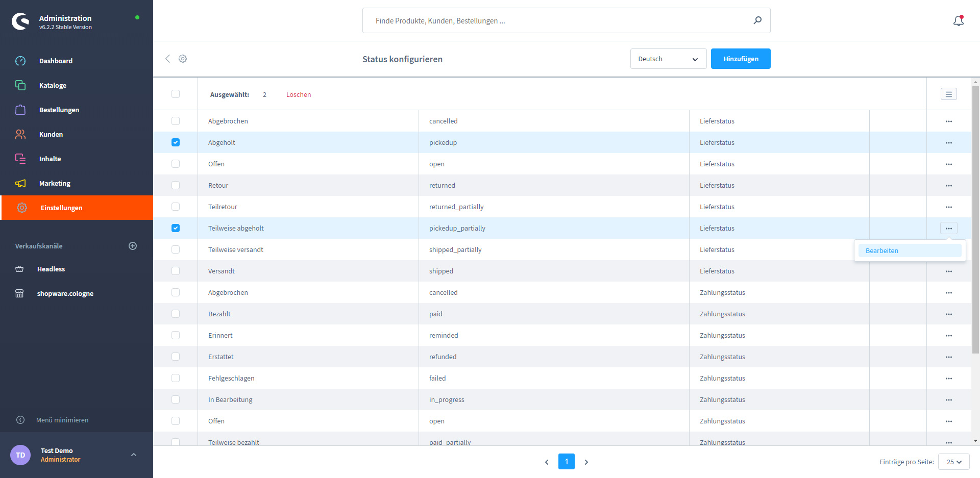The width and height of the screenshot is (980, 478).
Task: Open actions menu for Bezahlt row
Action: point(949,314)
